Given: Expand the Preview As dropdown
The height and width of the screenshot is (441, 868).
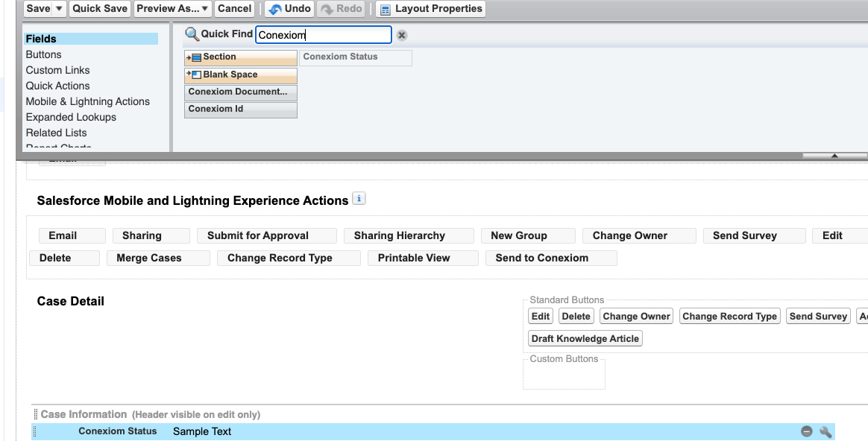Looking at the screenshot, I should coord(205,9).
